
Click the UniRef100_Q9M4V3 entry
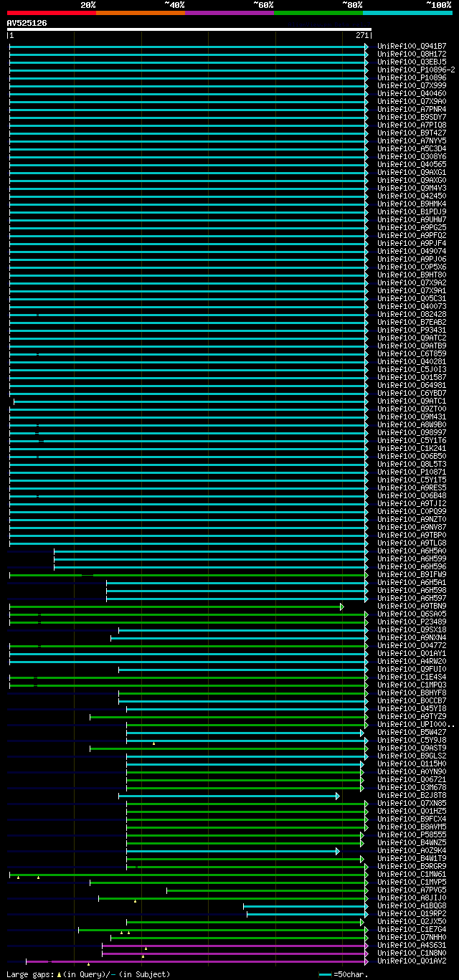point(412,188)
